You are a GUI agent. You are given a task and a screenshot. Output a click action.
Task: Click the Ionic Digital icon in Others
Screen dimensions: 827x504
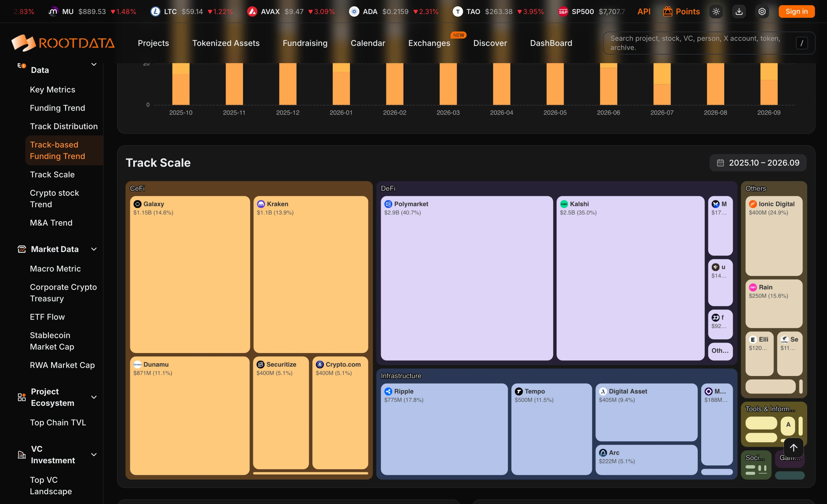[x=753, y=204]
